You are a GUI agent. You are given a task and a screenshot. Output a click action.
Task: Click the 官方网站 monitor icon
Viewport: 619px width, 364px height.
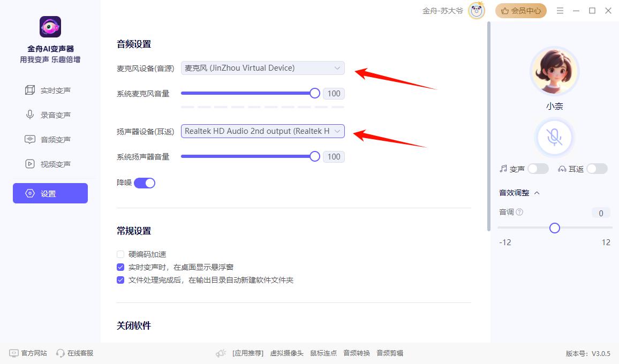pos(14,353)
